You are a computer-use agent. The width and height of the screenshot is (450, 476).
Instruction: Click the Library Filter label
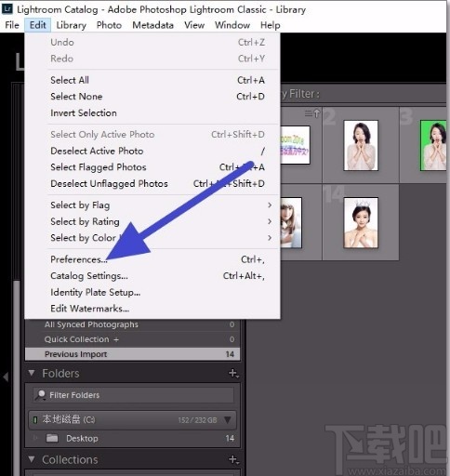300,94
